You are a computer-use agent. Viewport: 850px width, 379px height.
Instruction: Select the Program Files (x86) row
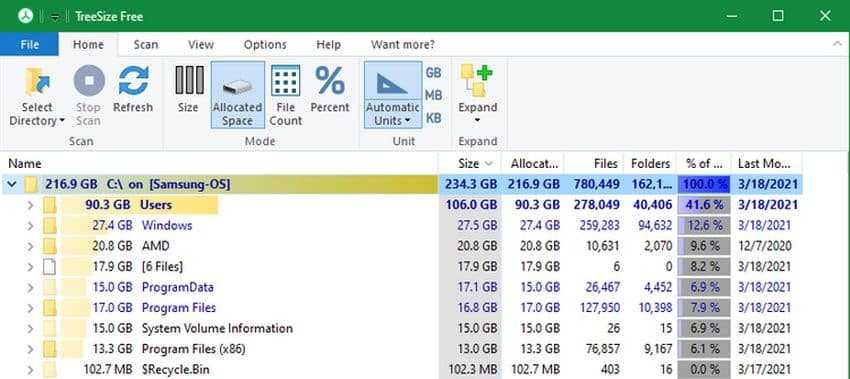coord(401,349)
